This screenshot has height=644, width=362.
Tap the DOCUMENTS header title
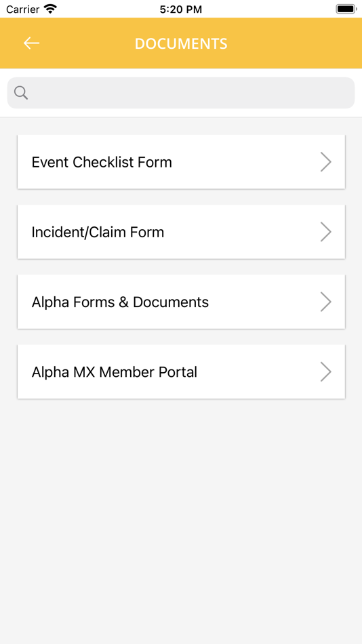pos(181,43)
